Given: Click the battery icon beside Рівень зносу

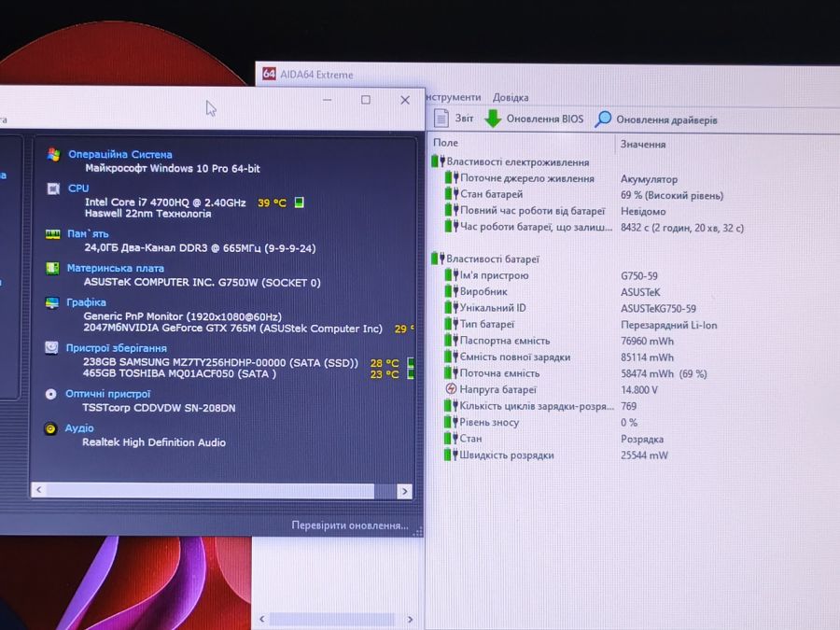Looking at the screenshot, I should point(451,422).
